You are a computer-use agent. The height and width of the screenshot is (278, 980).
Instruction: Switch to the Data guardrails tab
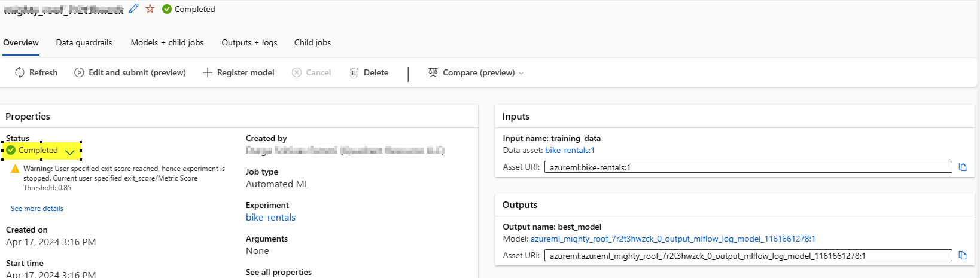pos(84,42)
